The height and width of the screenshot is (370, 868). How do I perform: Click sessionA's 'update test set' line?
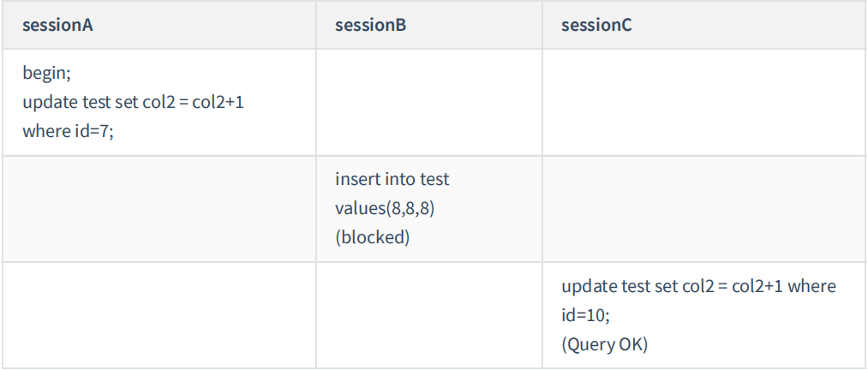coord(135,102)
